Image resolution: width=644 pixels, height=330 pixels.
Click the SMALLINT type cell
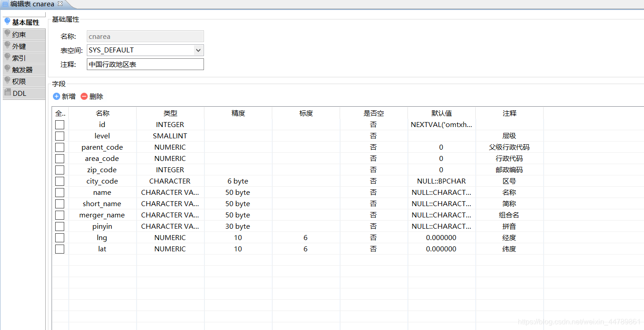click(x=170, y=136)
